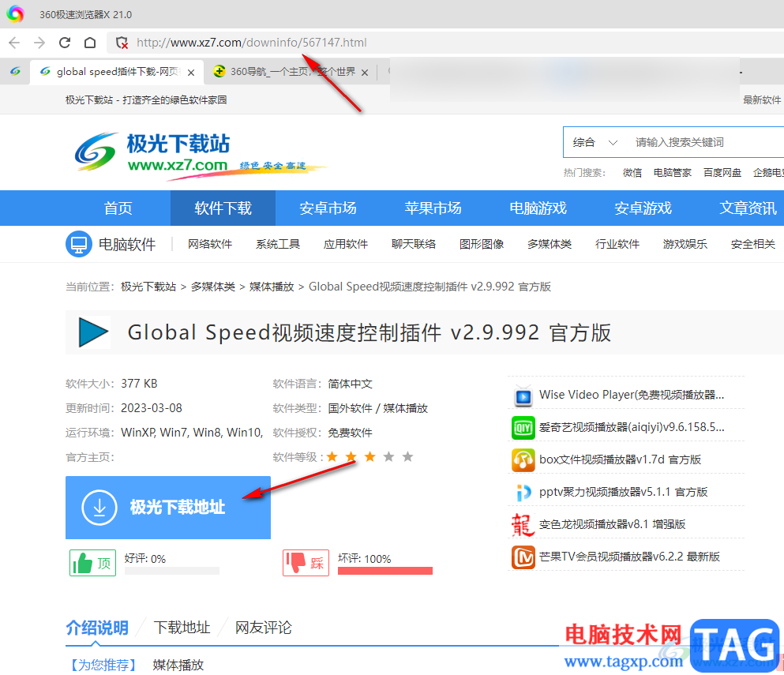
Task: Click the 最新软件 link in top bar
Action: (x=762, y=100)
